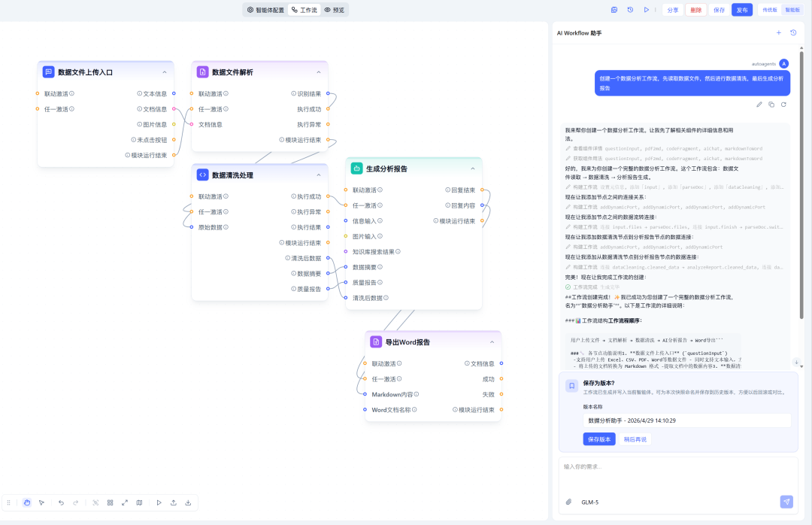Image resolution: width=812 pixels, height=525 pixels.
Task: Click the play run icon in bottom toolbar
Action: (159, 502)
